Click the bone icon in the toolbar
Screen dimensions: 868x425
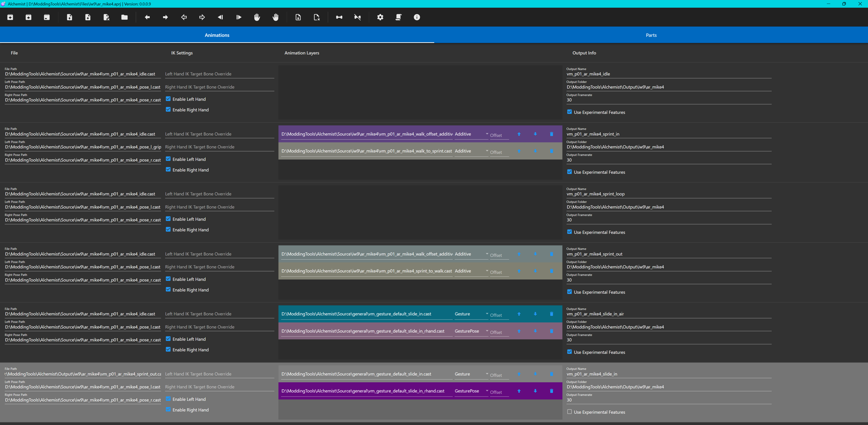click(x=339, y=17)
